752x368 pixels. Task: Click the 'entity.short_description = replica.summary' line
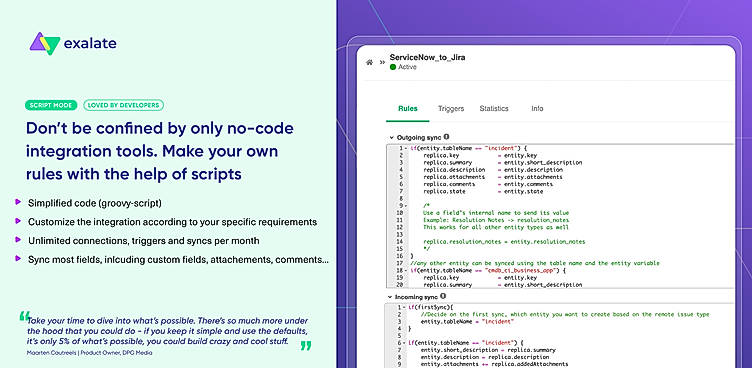(488, 350)
